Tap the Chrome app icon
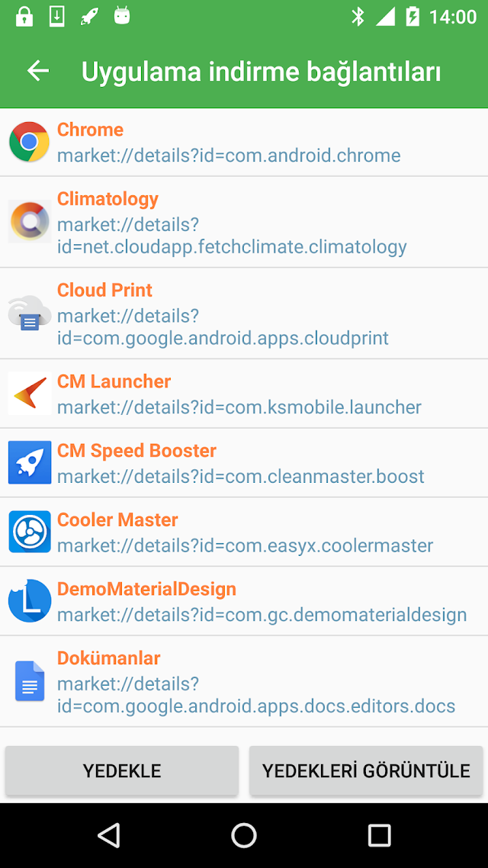This screenshot has width=488, height=868. pyautogui.click(x=29, y=142)
